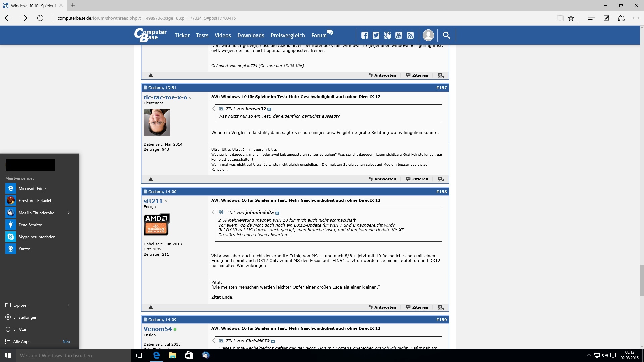
Task: Report post #157 warning triangle
Action: pos(151,179)
